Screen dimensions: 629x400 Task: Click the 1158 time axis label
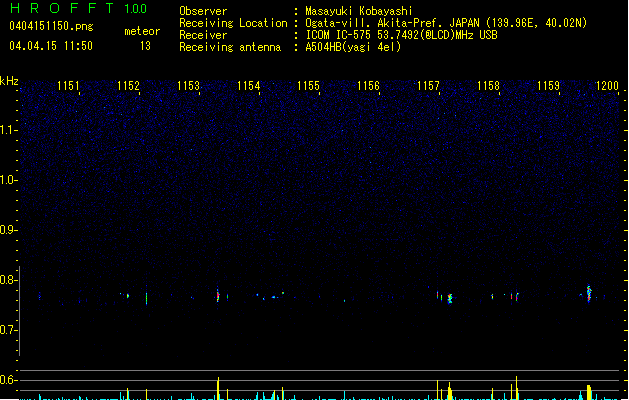click(488, 85)
